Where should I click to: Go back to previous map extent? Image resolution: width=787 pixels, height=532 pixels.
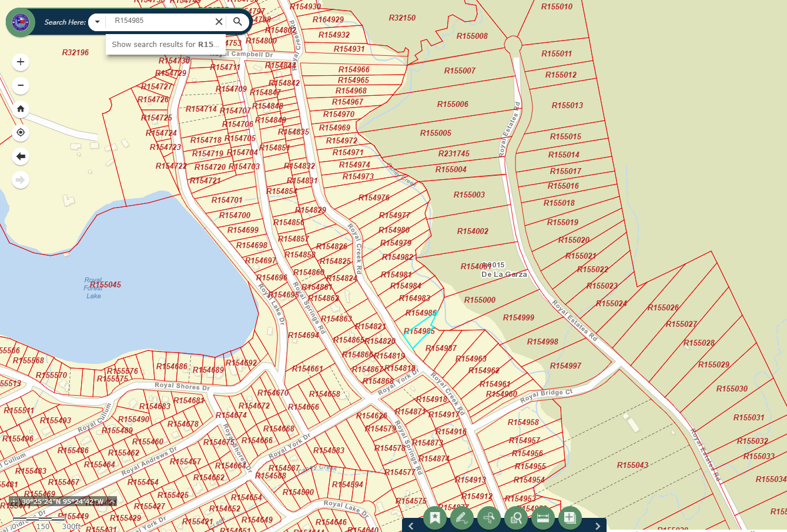[21, 156]
